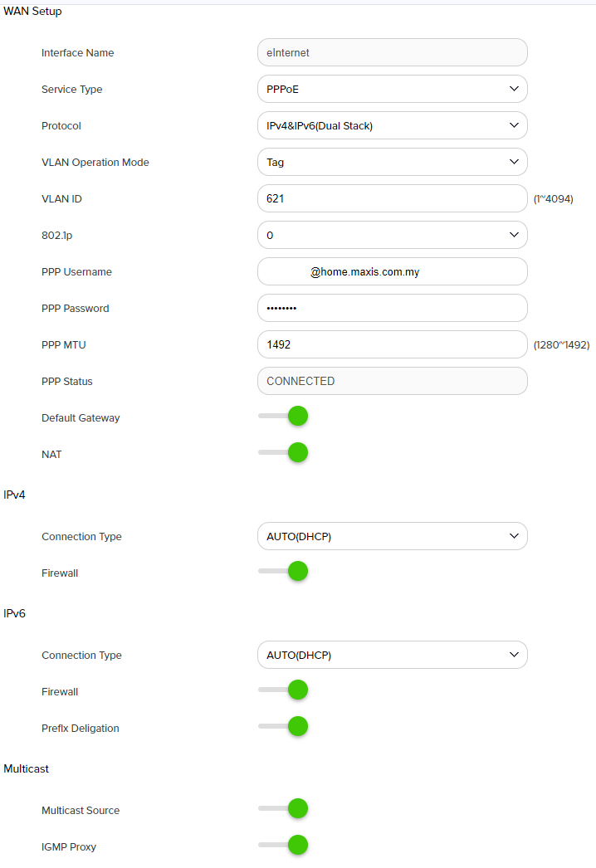Image resolution: width=596 pixels, height=868 pixels.
Task: Turn off the IPv4 Firewall switch
Action: [284, 572]
